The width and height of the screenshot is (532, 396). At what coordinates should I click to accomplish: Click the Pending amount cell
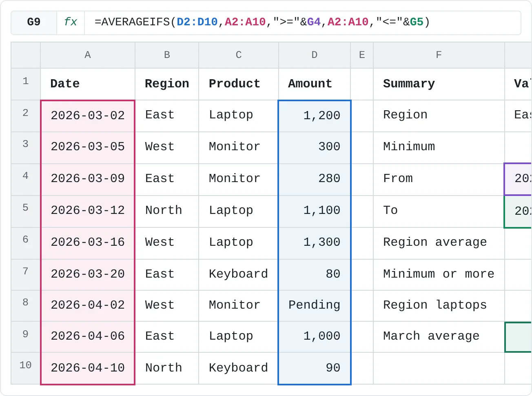(x=315, y=306)
